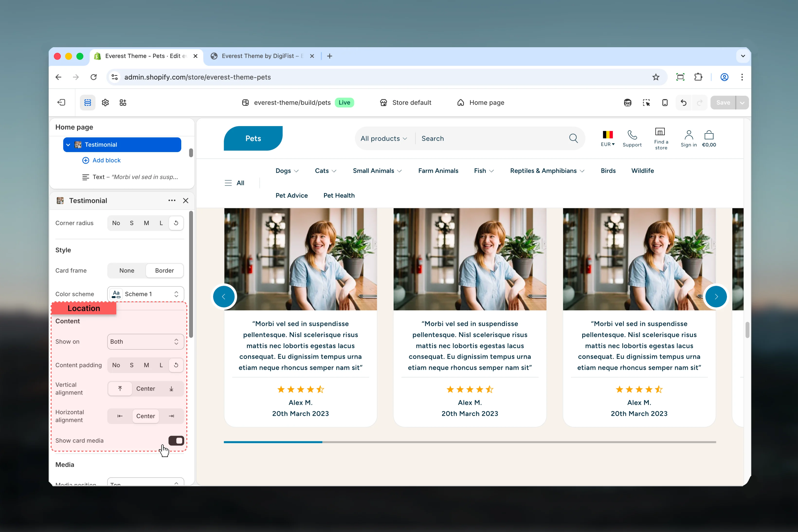The height and width of the screenshot is (532, 798).
Task: Open theme settings gear icon
Action: coord(105,102)
